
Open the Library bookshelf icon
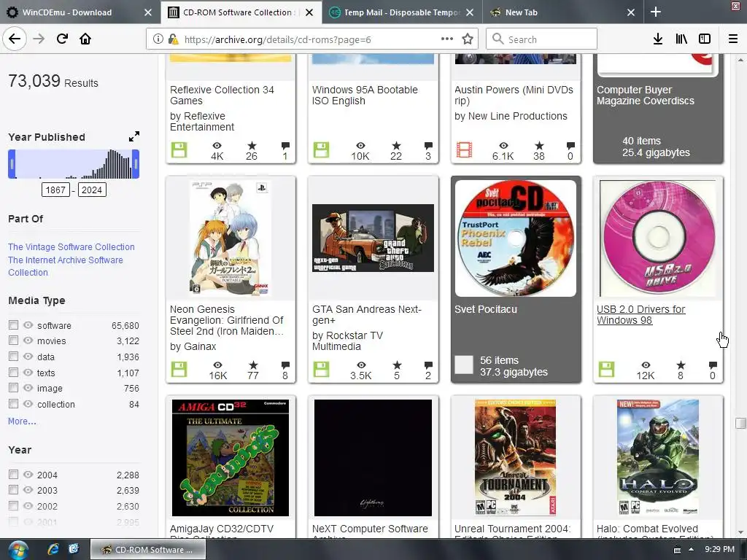[681, 39]
